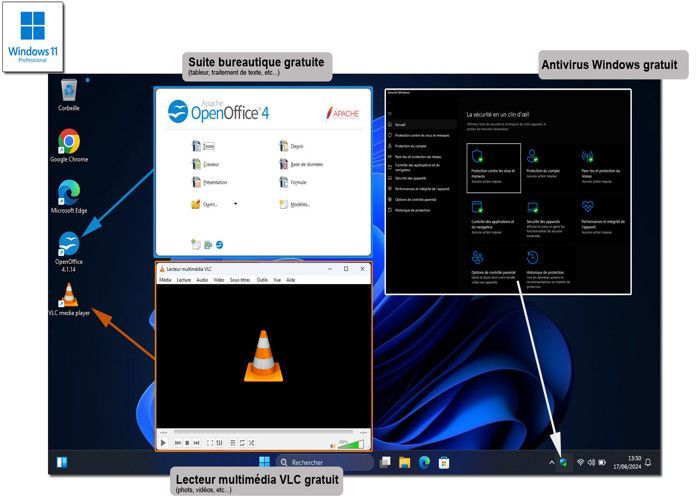Click the VLC playback seek bar

click(263, 432)
